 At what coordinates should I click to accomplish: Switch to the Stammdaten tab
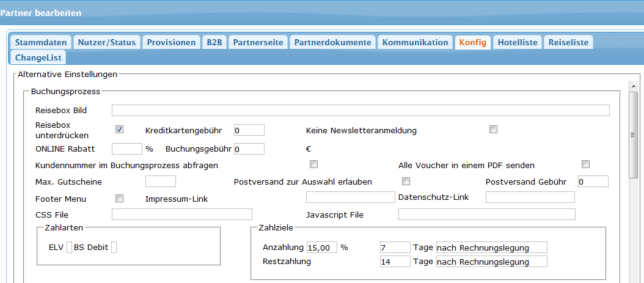[40, 42]
